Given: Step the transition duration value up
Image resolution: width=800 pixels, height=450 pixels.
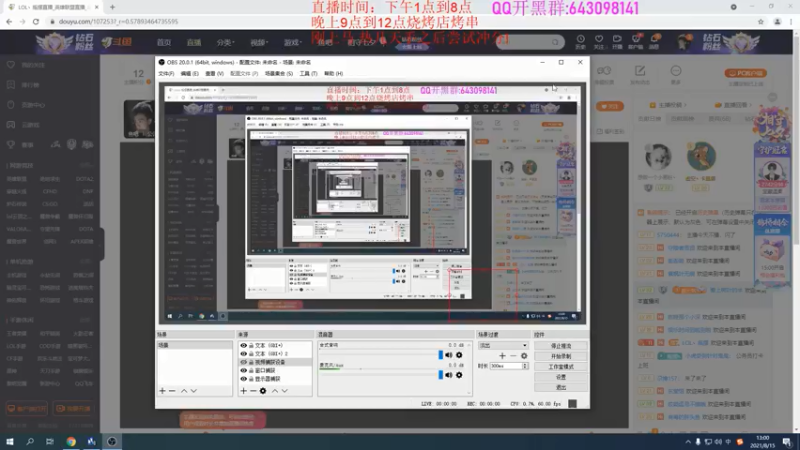Looking at the screenshot, I should 525,364.
